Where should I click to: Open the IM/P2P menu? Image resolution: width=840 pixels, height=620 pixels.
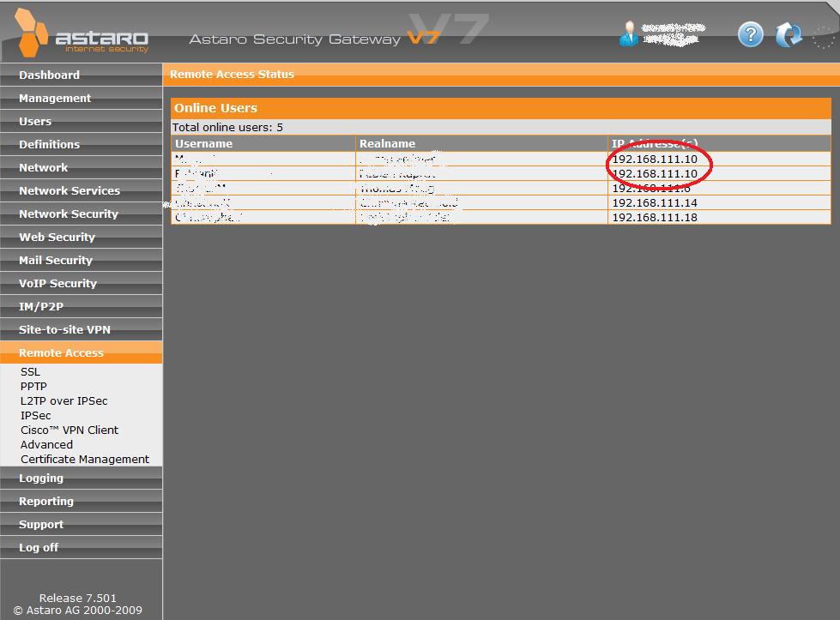[81, 306]
